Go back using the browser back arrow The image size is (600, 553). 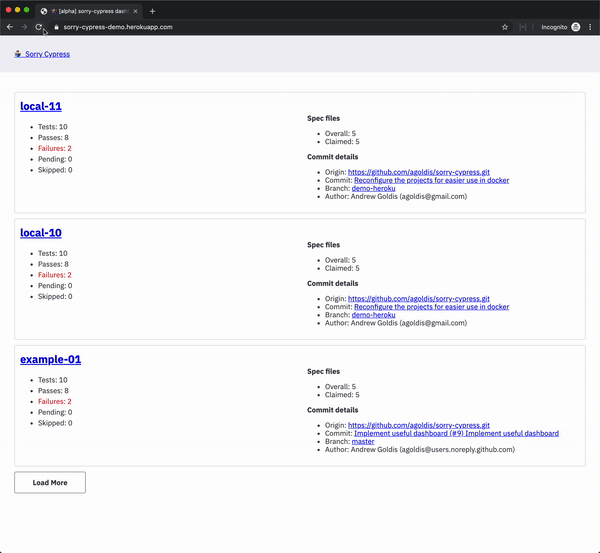(x=10, y=27)
